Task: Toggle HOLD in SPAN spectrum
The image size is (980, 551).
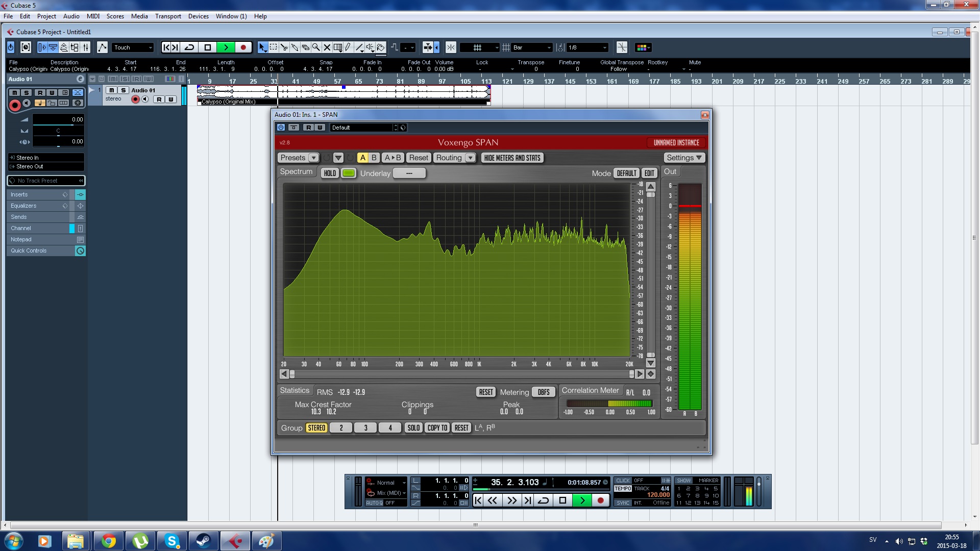Action: point(330,173)
